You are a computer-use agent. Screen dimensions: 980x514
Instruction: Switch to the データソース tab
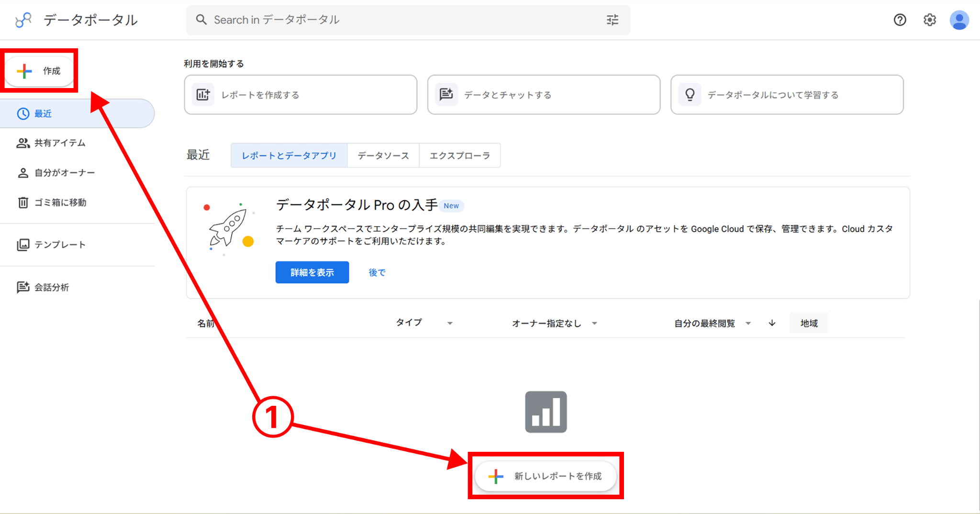pos(383,156)
